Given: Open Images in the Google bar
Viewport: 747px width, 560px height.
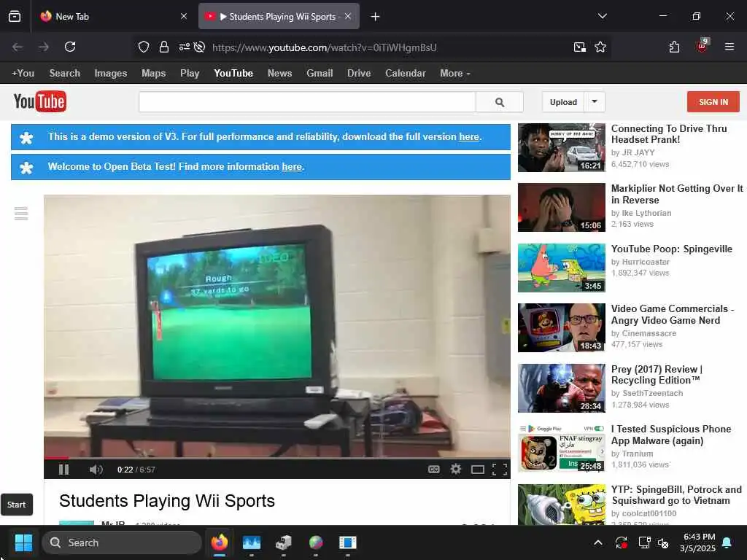Looking at the screenshot, I should [111, 74].
